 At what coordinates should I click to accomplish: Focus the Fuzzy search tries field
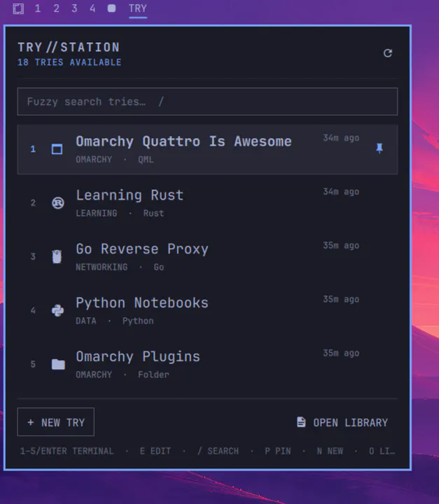(x=207, y=101)
